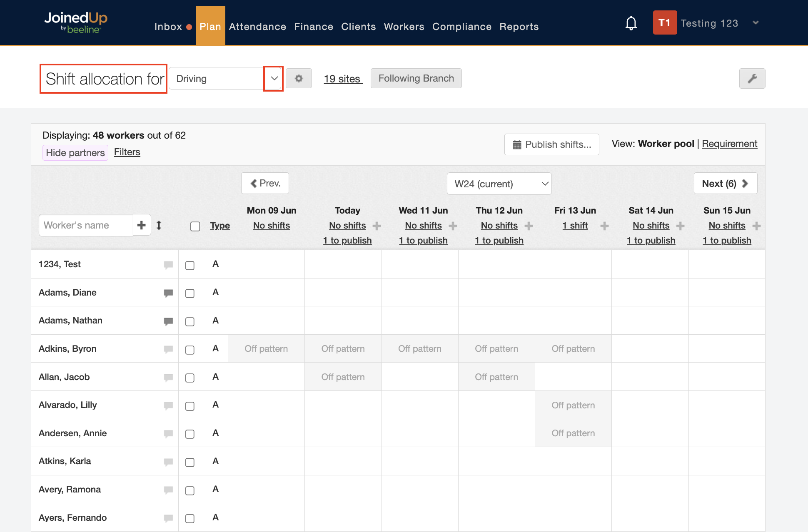The width and height of the screenshot is (808, 532).
Task: Click the plus icon next to worker's name field
Action: tap(142, 225)
